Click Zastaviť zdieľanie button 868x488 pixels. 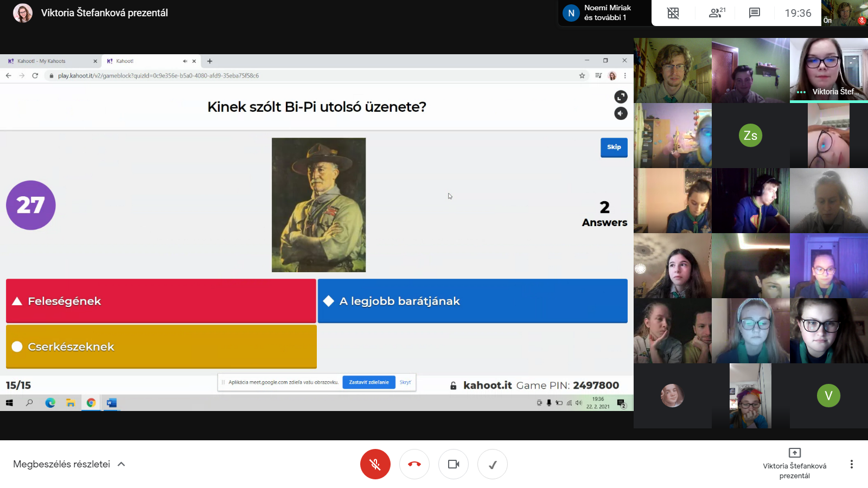point(369,382)
